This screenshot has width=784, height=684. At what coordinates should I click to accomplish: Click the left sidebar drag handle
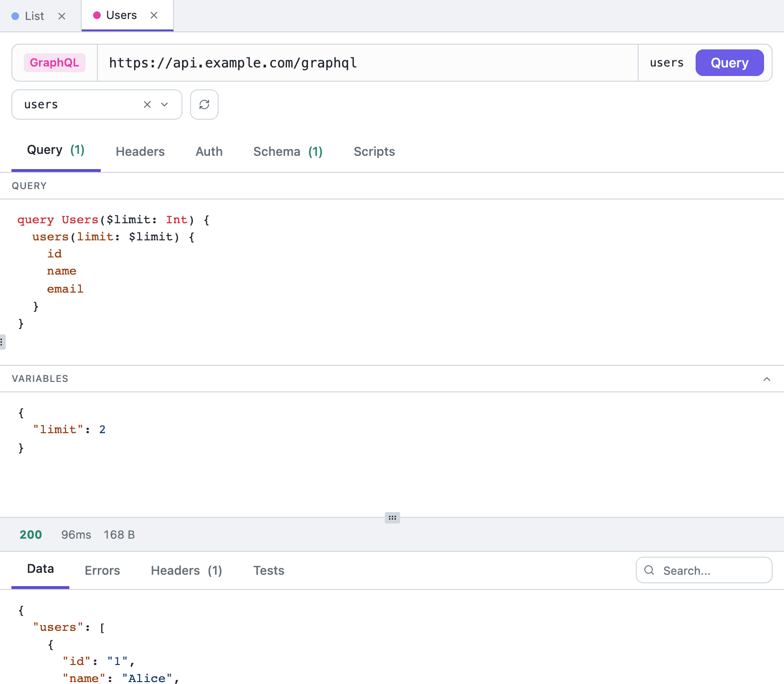(x=2, y=342)
